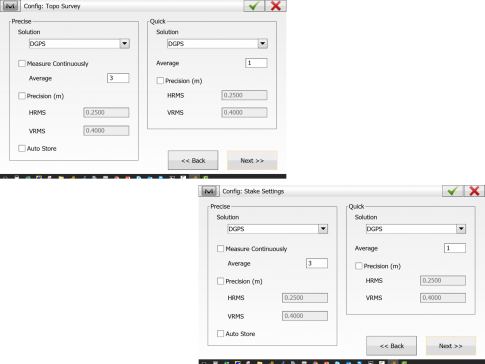Image resolution: width=485 pixels, height=364 pixels.
Task: Accept Stake Settings with green checkmark
Action: [453, 191]
